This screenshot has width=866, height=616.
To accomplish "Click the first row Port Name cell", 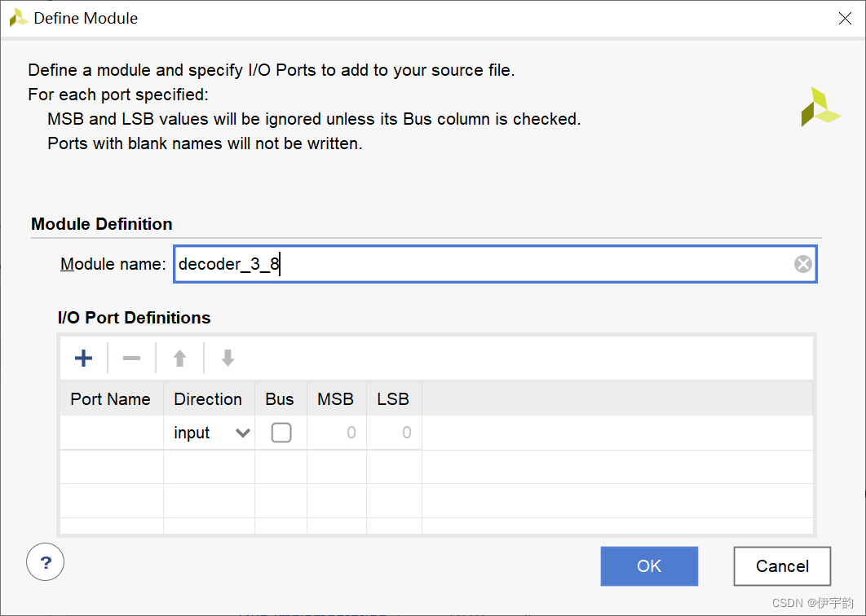I will pyautogui.click(x=111, y=433).
